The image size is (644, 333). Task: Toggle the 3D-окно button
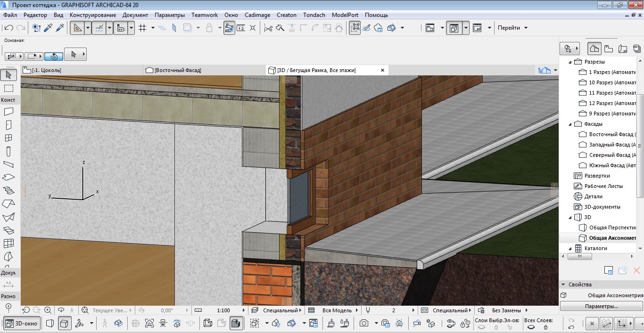tap(22, 324)
